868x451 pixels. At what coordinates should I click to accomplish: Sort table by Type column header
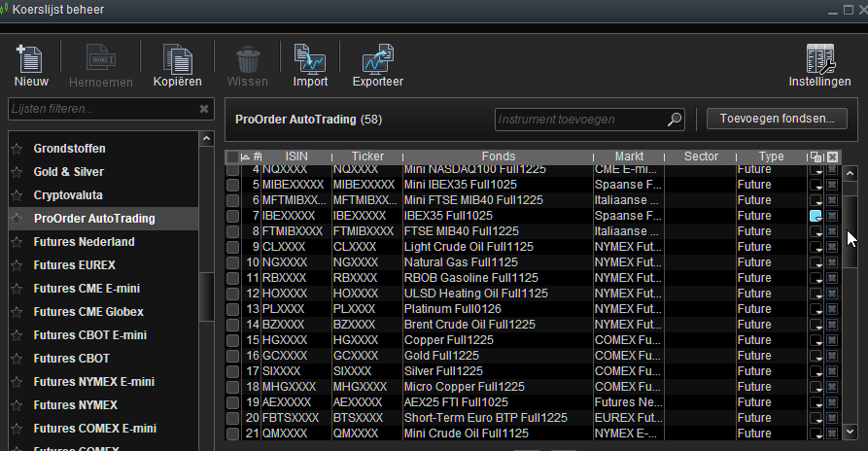771,156
